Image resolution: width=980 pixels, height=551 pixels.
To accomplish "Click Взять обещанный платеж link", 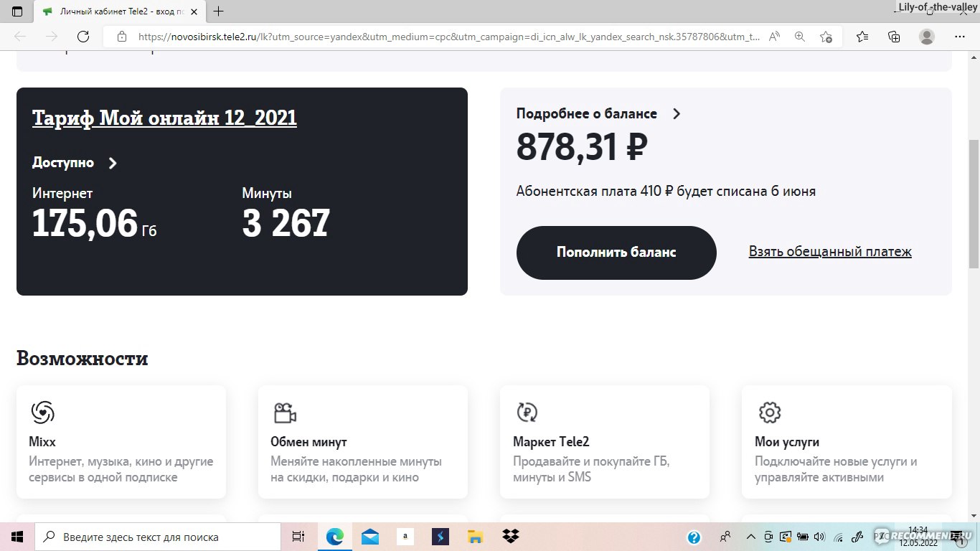I will tap(830, 252).
